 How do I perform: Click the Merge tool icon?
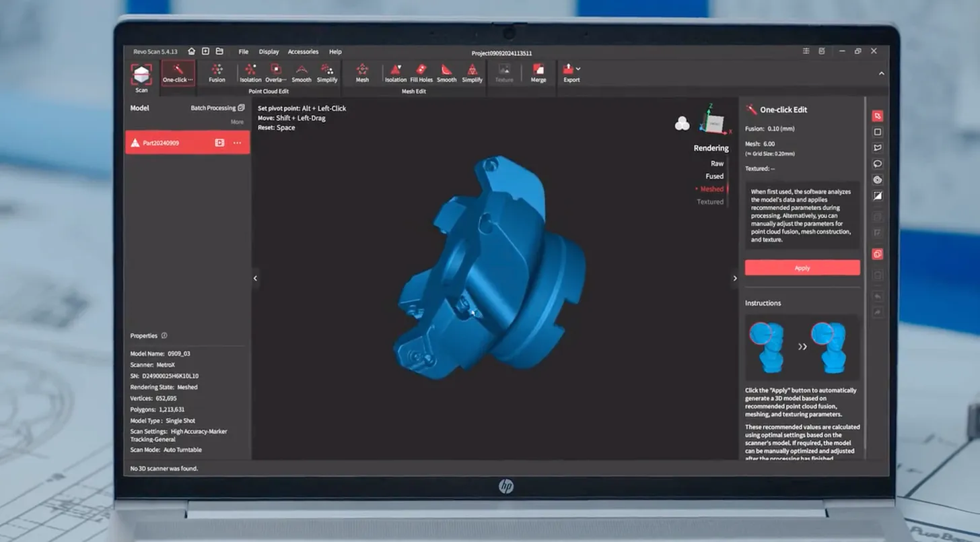pyautogui.click(x=538, y=73)
